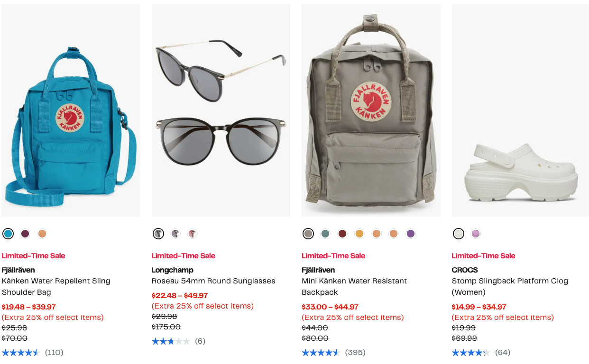Open the Roseau 54mm Round Sunglasses link
The image size is (589, 364).
213,281
